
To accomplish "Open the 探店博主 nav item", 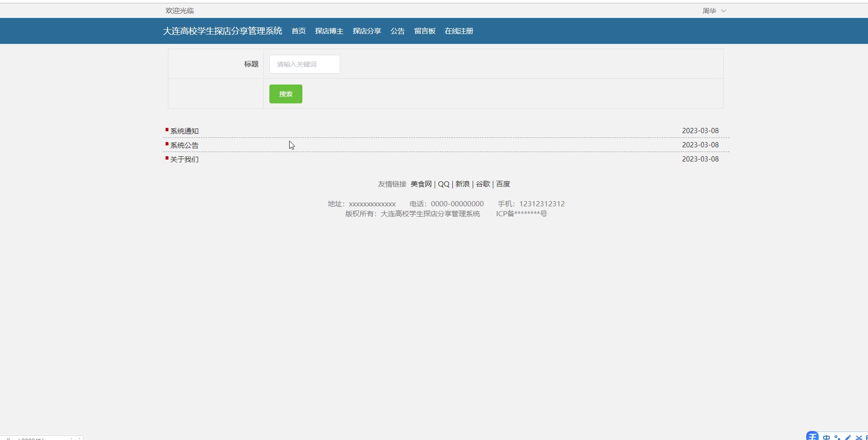I will [x=329, y=31].
